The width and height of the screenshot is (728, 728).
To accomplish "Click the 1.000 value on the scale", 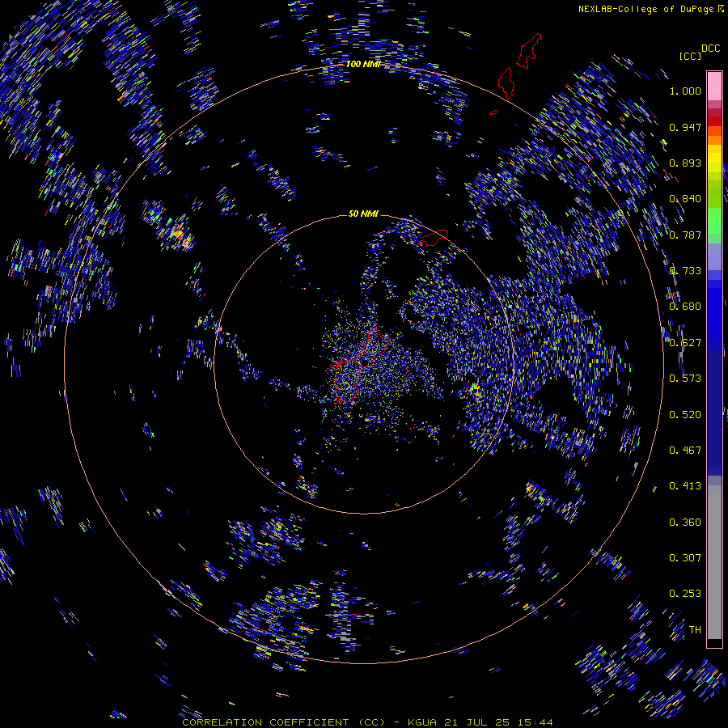I will click(685, 91).
